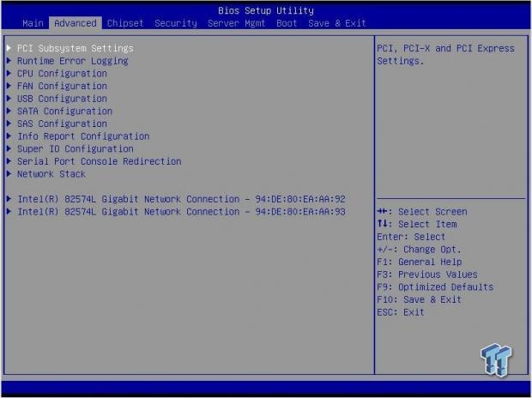Select Info Report Configuration
The width and height of the screenshot is (532, 398).
[83, 136]
